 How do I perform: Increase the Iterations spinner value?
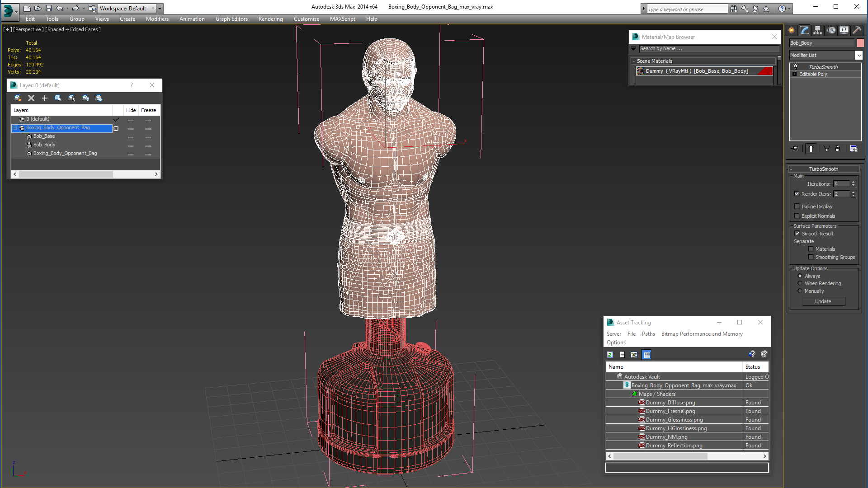[854, 182]
